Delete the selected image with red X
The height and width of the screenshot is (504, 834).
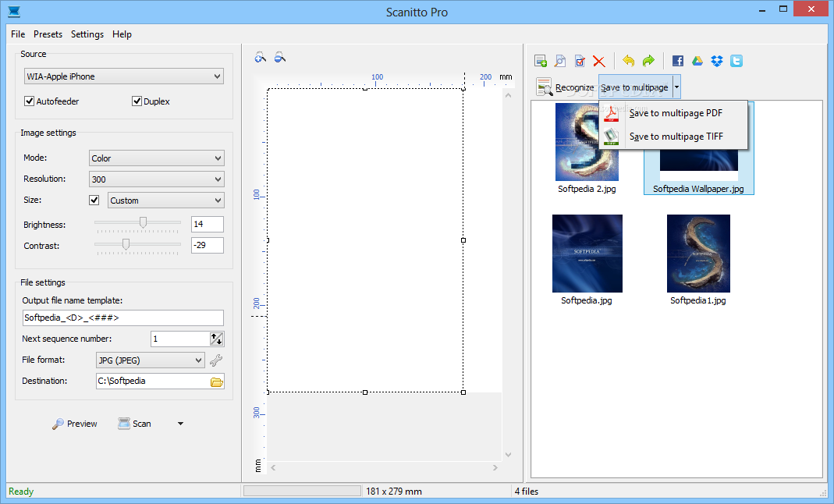tap(599, 61)
